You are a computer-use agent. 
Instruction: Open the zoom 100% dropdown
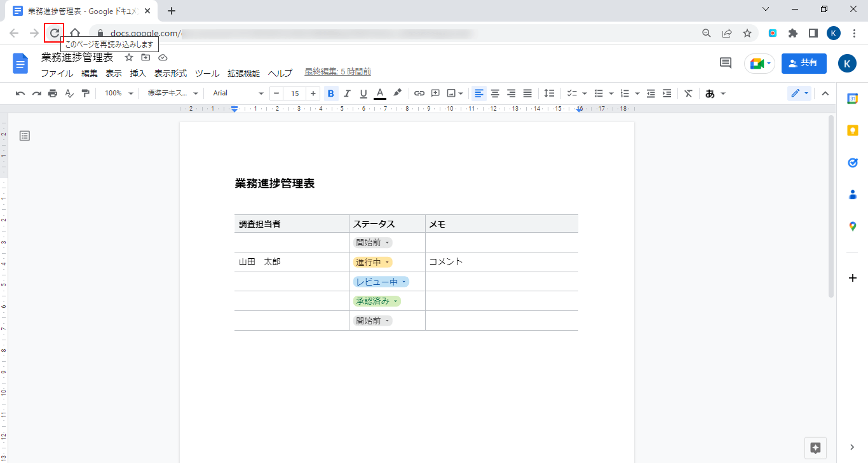click(x=119, y=93)
